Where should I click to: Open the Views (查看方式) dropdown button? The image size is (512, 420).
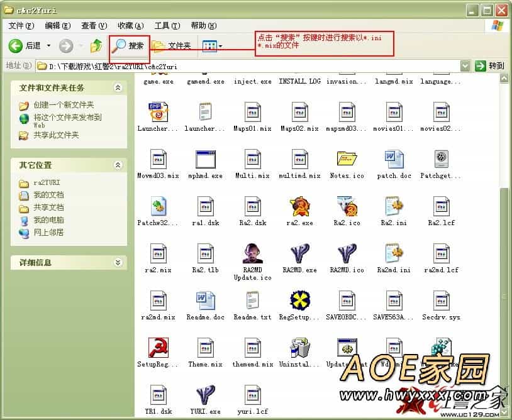click(x=212, y=45)
